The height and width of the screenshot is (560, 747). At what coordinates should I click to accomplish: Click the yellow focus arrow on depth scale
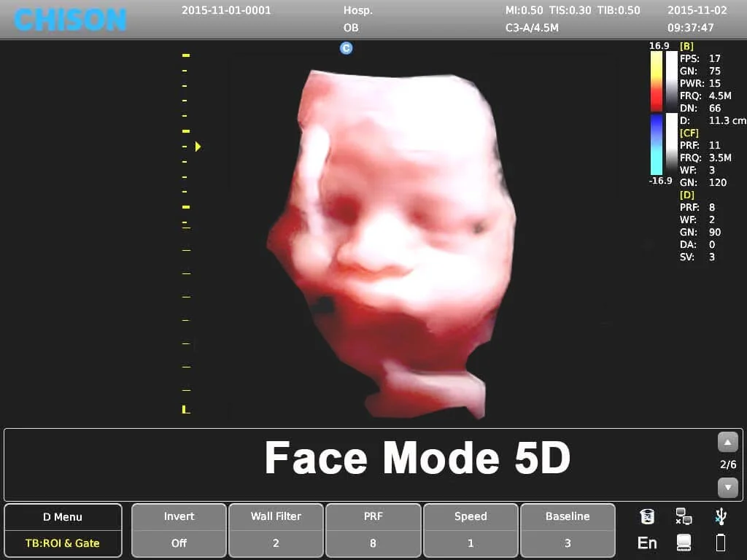click(x=198, y=147)
